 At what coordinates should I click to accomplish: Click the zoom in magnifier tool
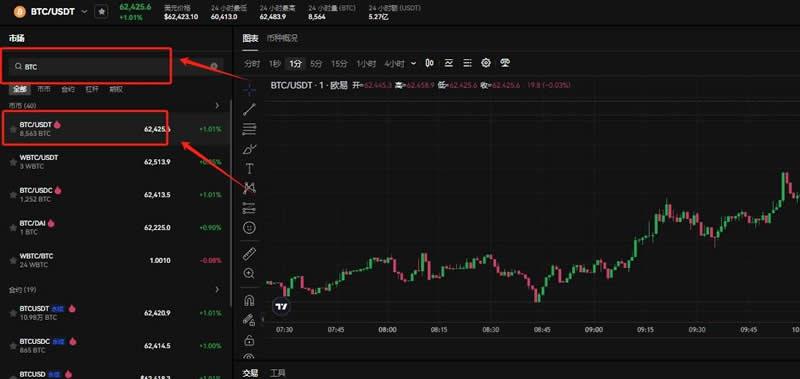coord(249,273)
